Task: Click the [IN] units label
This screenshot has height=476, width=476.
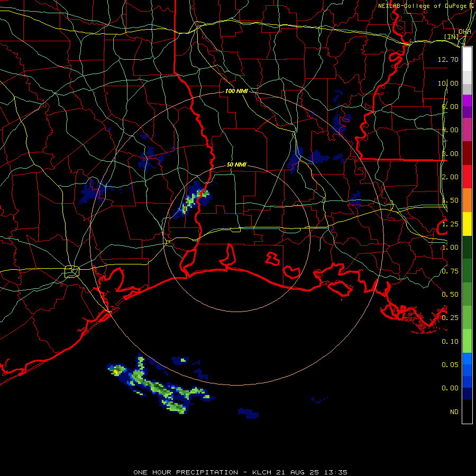Action: 452,36
